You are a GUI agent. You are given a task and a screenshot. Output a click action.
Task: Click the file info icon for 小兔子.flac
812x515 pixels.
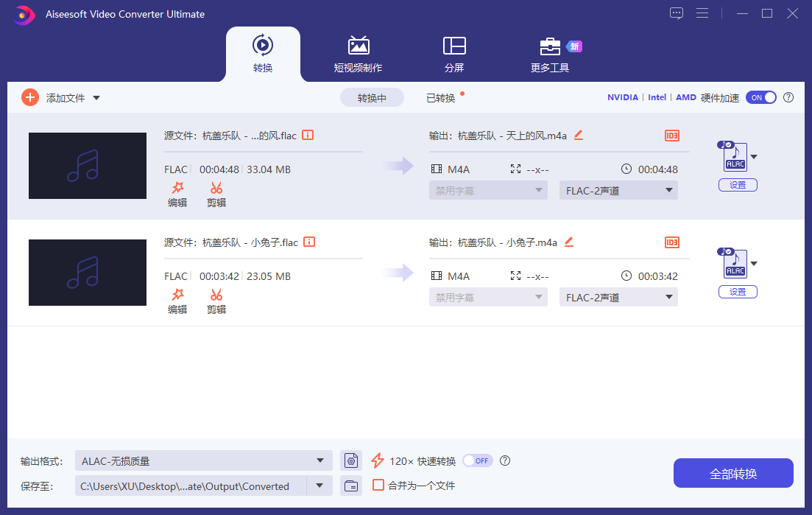pyautogui.click(x=308, y=242)
